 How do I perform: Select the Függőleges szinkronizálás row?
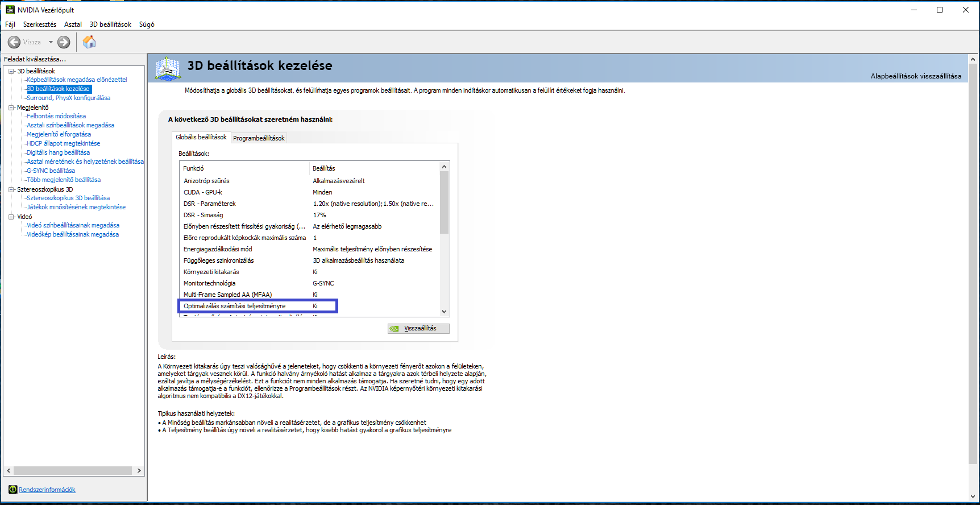pos(310,260)
